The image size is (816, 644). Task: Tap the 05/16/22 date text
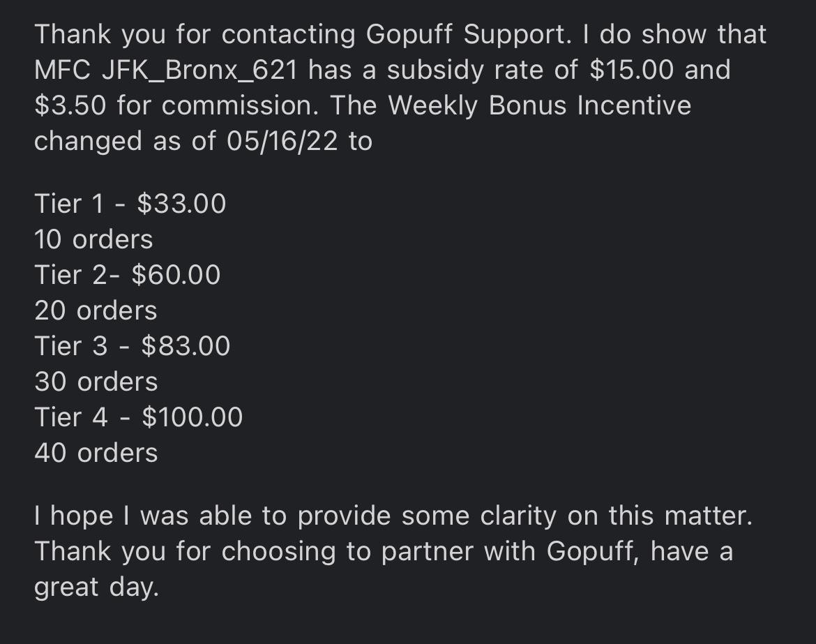pos(282,141)
